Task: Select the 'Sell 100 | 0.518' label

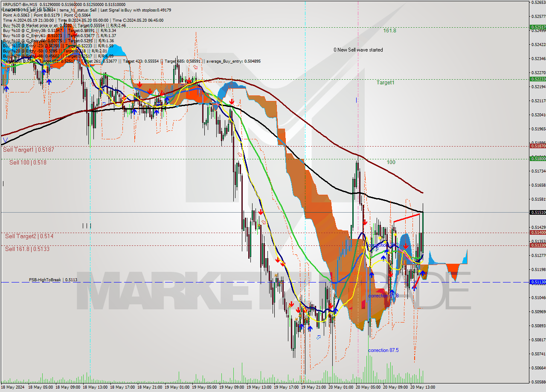Action: pos(28,162)
